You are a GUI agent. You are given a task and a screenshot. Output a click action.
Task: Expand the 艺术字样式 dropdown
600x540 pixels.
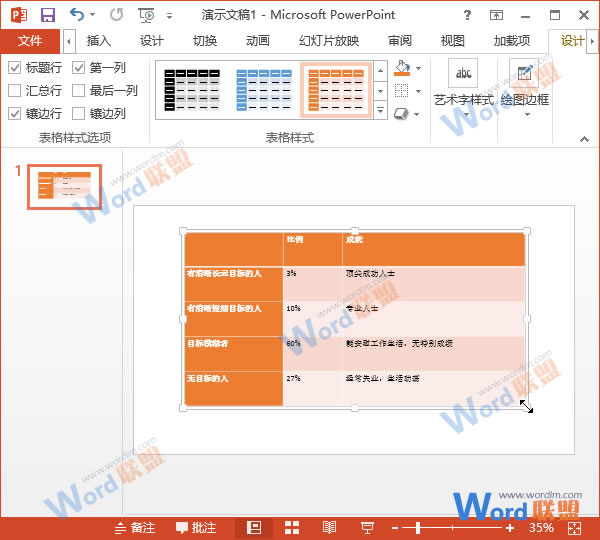click(x=466, y=114)
